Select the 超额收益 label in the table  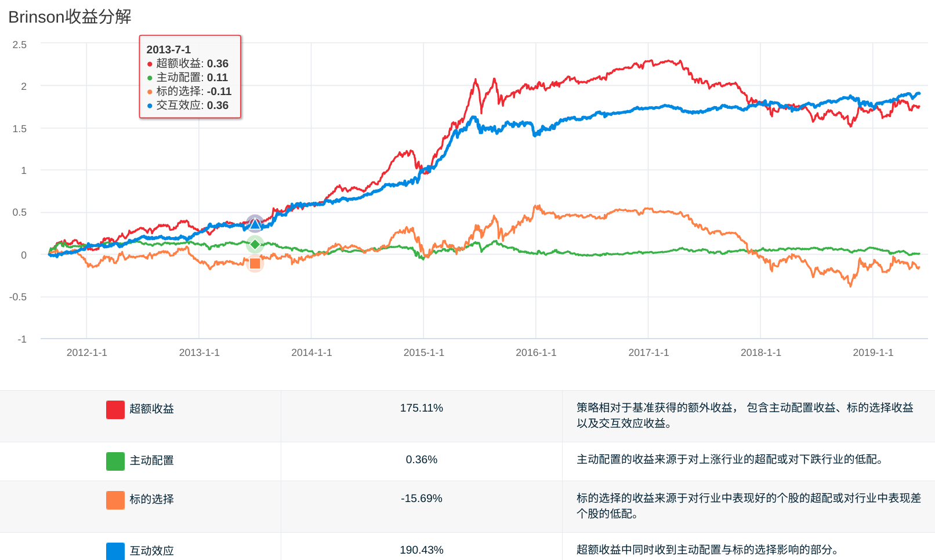point(151,409)
